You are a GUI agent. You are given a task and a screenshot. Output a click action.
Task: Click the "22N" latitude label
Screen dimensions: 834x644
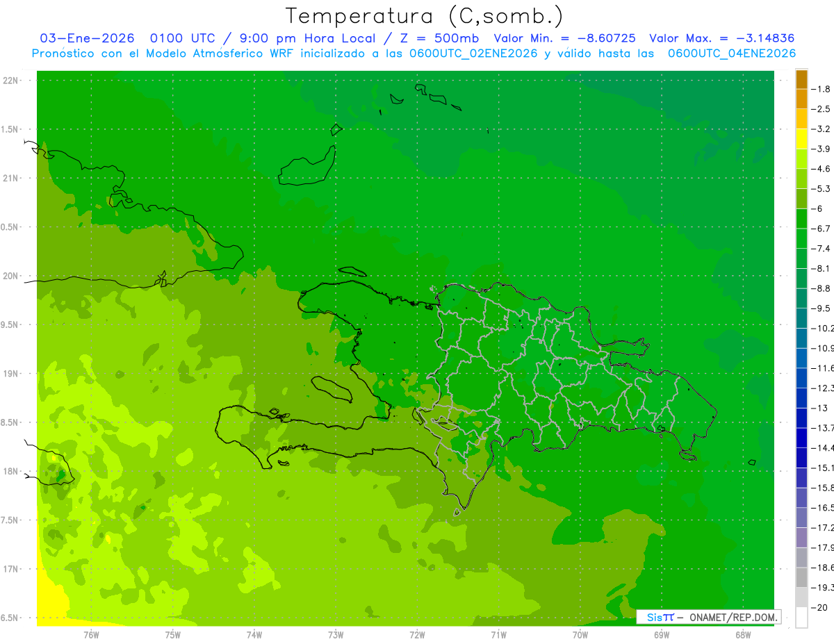[x=11, y=81]
